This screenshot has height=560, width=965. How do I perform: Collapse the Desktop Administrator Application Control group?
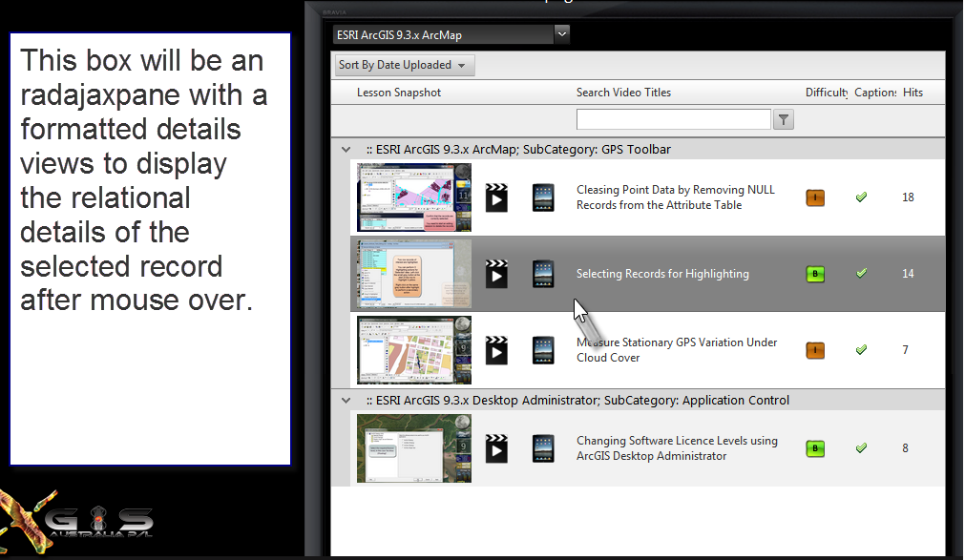(346, 401)
